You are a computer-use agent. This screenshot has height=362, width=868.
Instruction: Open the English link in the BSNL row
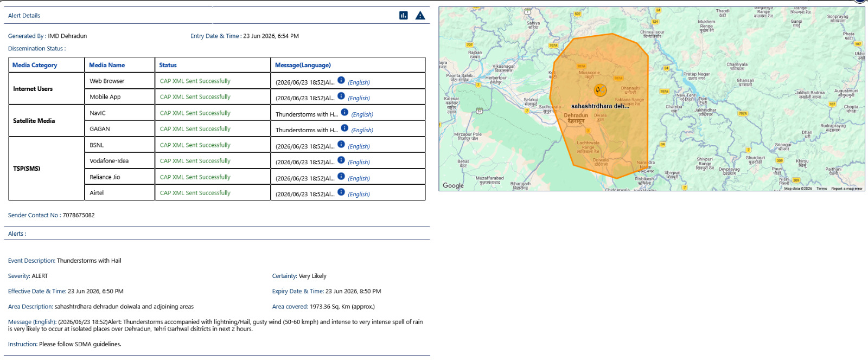[359, 146]
